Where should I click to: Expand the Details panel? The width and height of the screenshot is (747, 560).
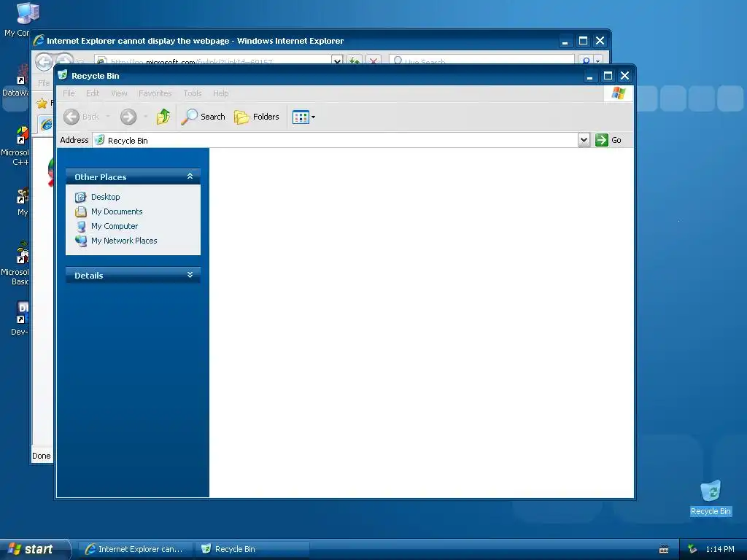190,275
